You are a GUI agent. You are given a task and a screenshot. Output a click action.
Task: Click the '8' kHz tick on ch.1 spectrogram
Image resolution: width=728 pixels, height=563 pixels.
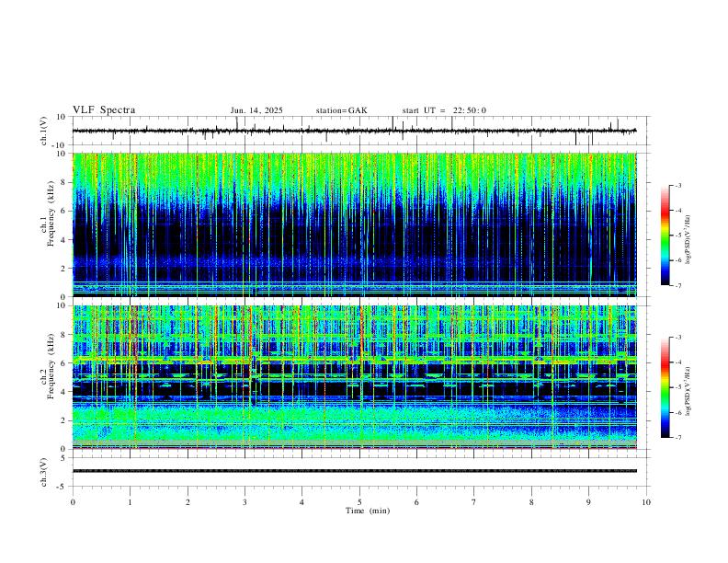coord(64,182)
